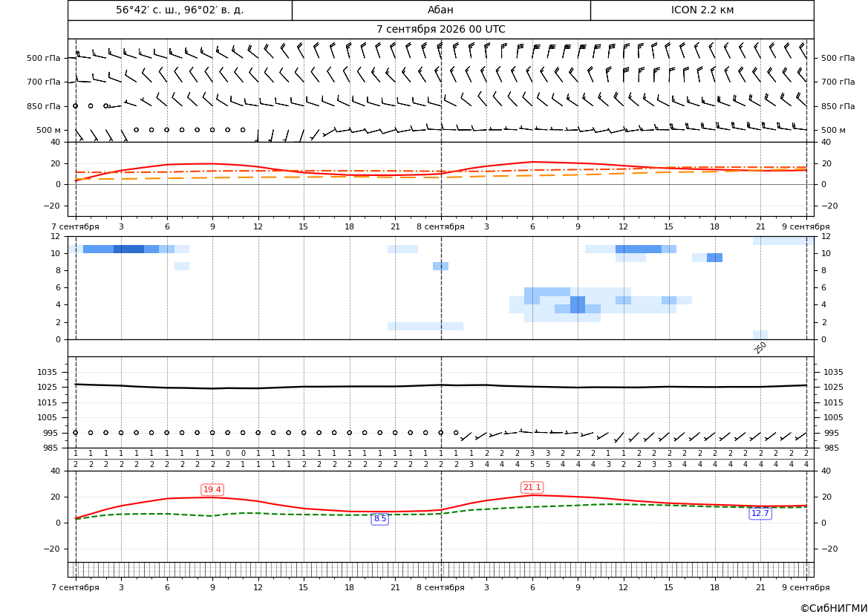Click the title 7 сентября 2026 00 UTC
This screenshot has width=868, height=614.
441,30
